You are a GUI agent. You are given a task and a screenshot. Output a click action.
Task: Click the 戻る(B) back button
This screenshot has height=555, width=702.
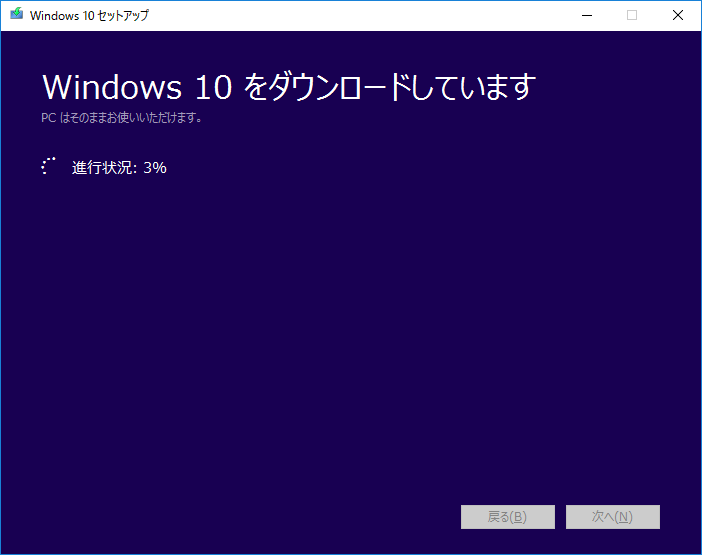[507, 517]
